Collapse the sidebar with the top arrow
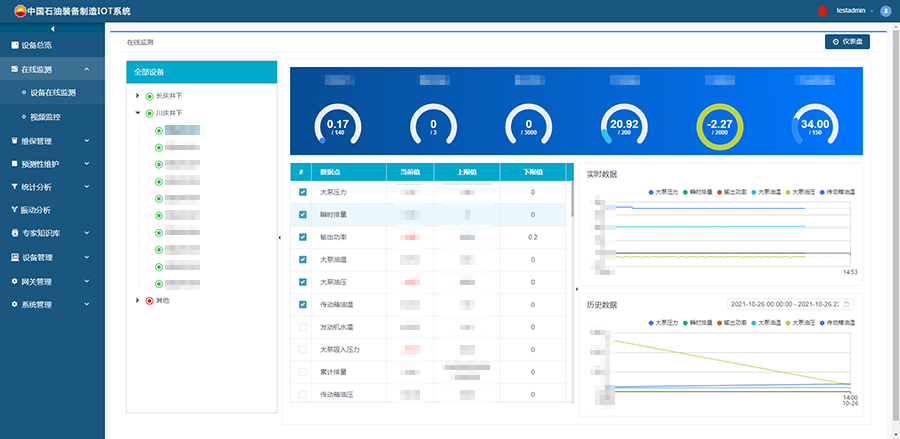This screenshot has height=439, width=900. [52, 29]
